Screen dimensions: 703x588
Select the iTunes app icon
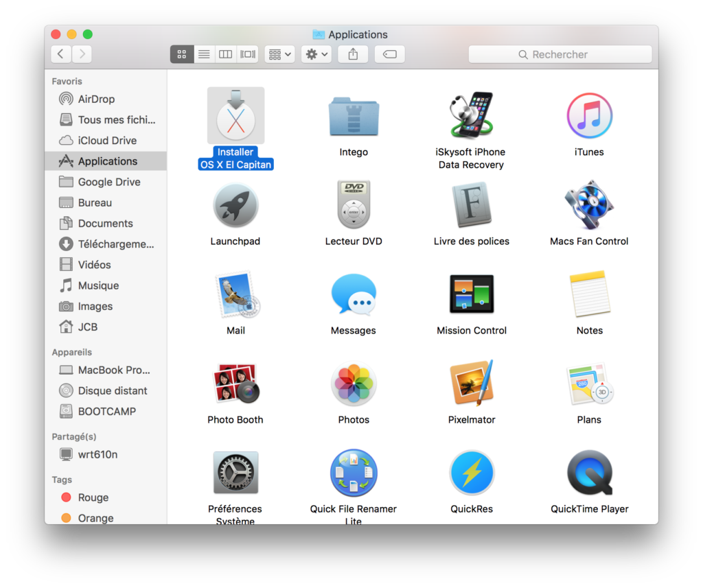click(x=589, y=116)
